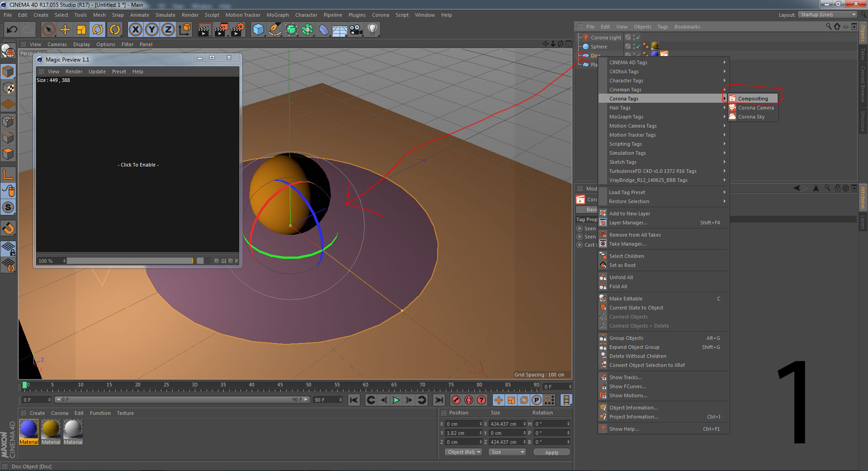Viewport: 868px width, 471px height.
Task: Open Layer Manager entry
Action: pos(664,223)
